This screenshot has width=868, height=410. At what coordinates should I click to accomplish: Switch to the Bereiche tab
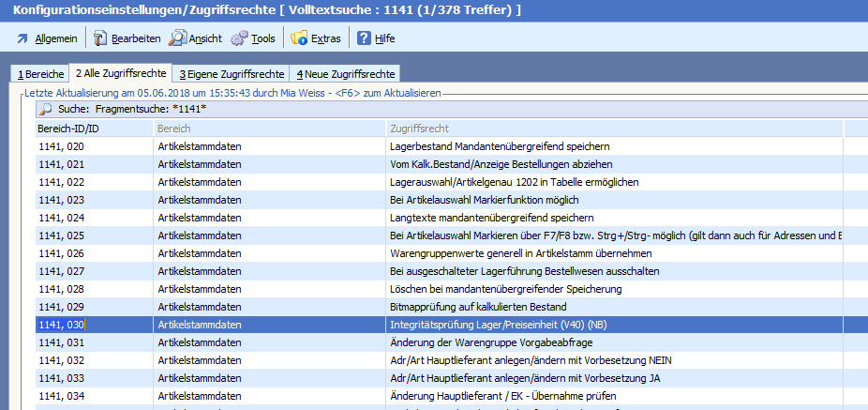click(x=40, y=74)
